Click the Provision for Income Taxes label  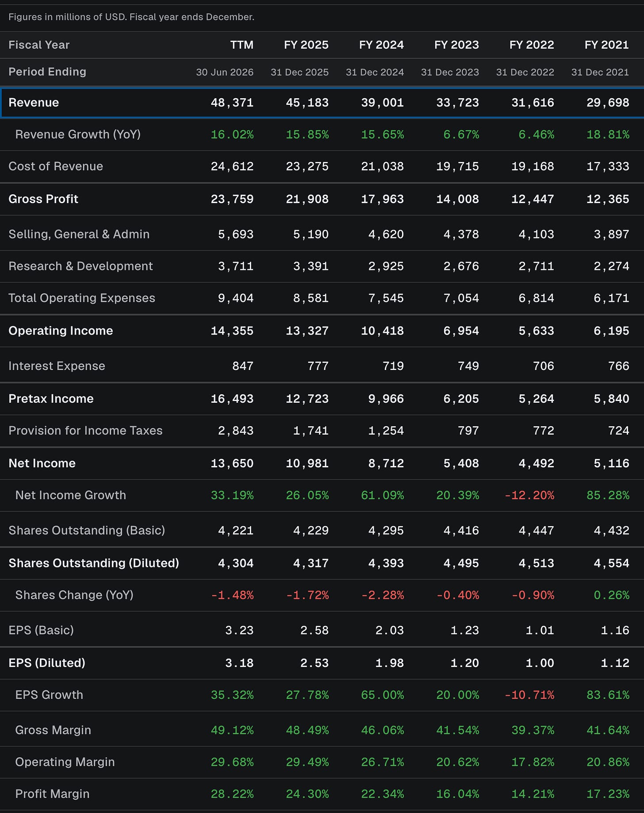click(x=85, y=431)
